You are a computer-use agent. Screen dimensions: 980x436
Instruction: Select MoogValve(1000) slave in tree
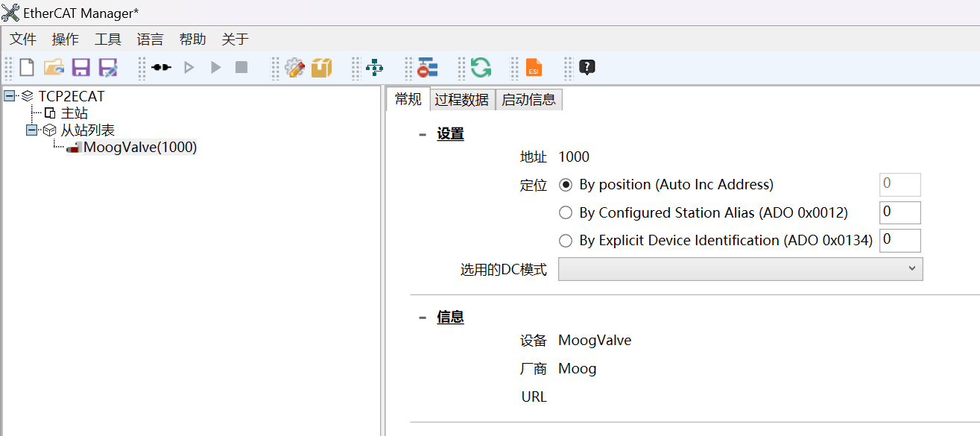pos(140,148)
